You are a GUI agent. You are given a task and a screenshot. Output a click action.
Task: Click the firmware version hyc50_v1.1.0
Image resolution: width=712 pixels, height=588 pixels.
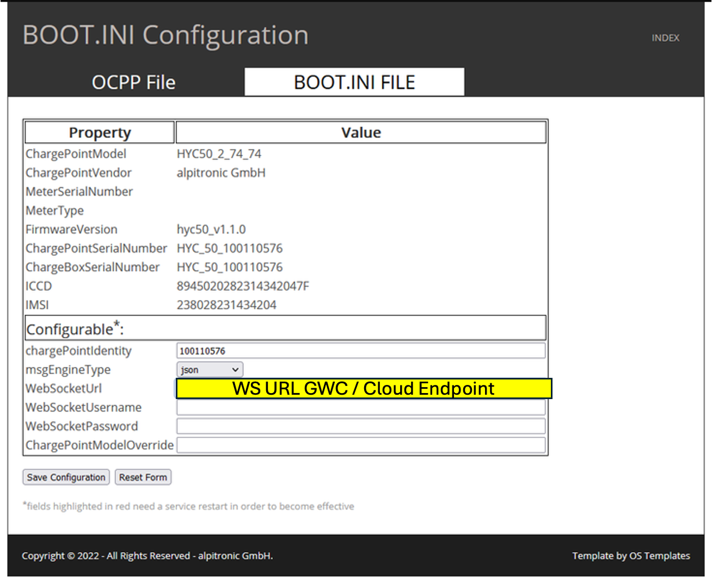tap(211, 230)
